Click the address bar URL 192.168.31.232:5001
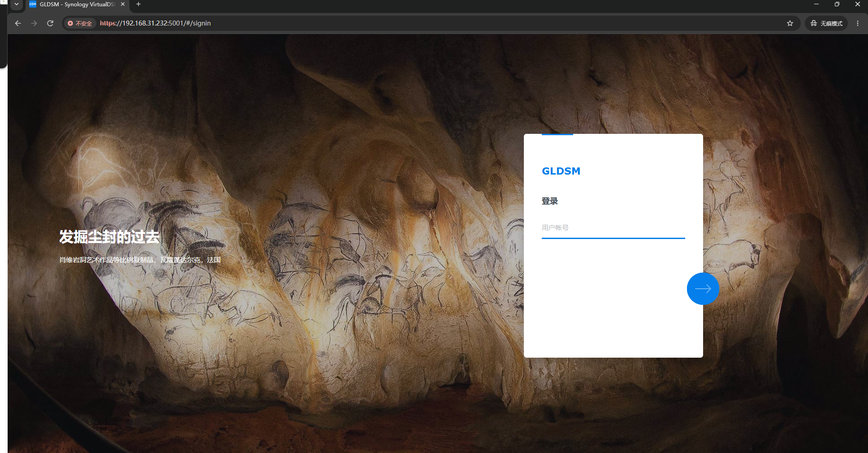 tap(155, 23)
